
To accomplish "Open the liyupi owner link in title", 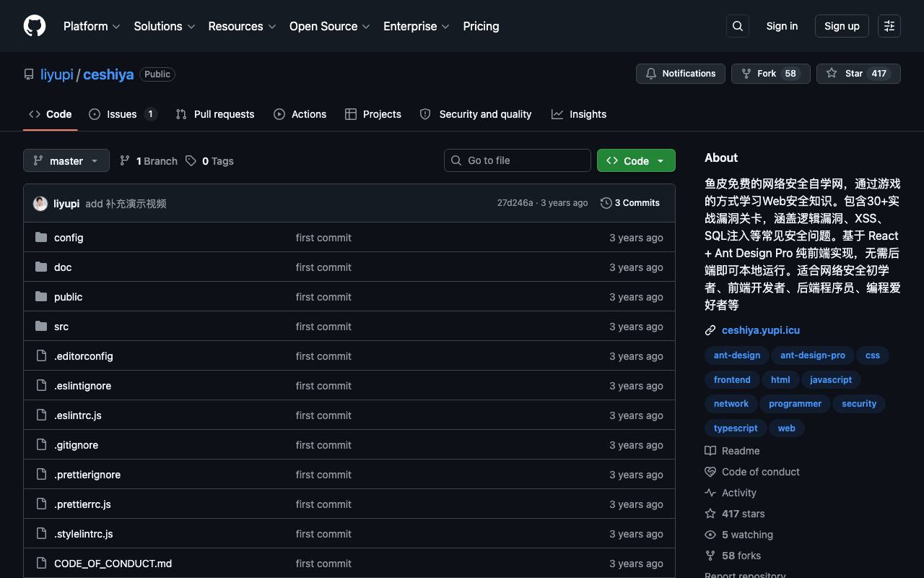I will coord(57,74).
